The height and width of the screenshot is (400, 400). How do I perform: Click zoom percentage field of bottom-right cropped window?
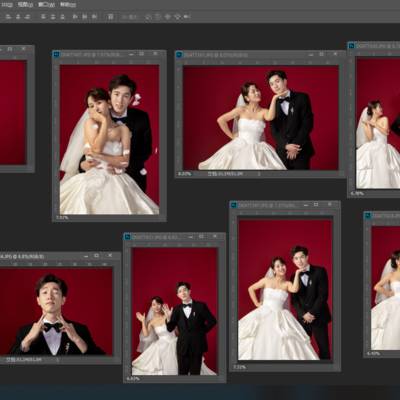373,353
